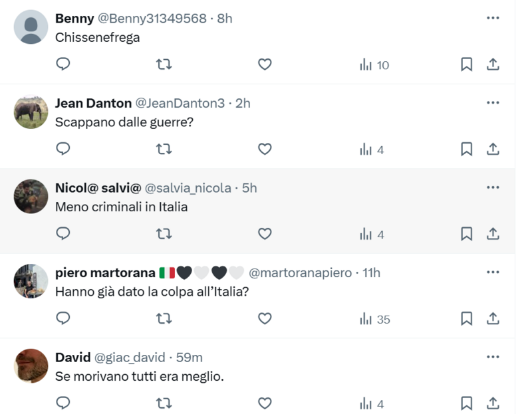Like Benny's Chissenefrega tweet
Image resolution: width=532 pixels, height=414 pixels.
click(265, 64)
